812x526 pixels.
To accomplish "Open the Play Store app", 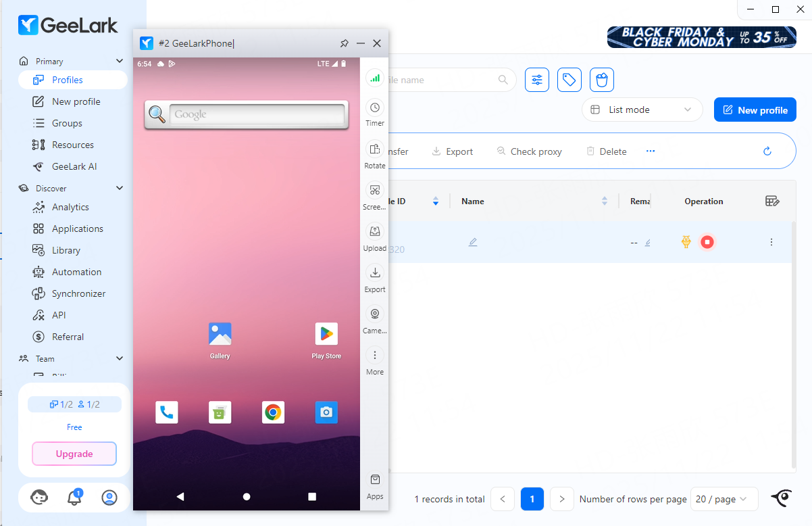I will [326, 334].
